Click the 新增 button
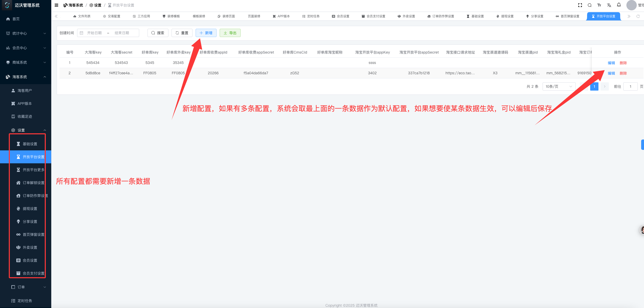This screenshot has height=308, width=644. click(206, 33)
